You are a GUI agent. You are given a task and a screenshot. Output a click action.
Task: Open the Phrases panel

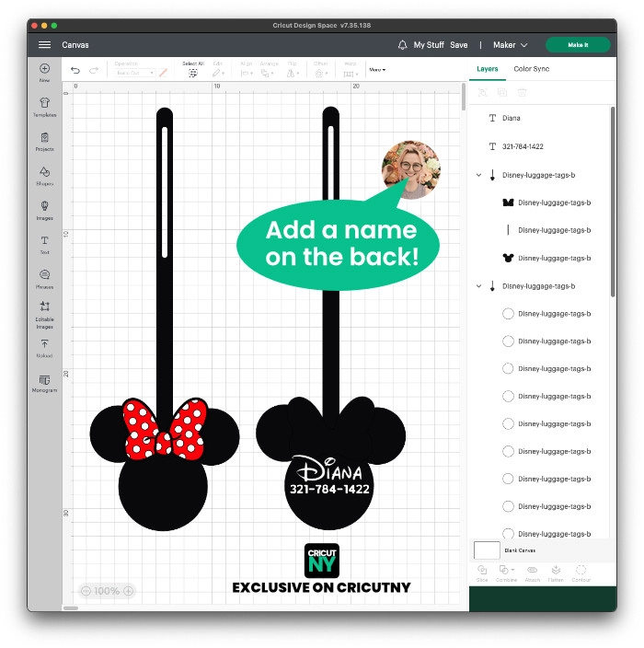click(x=44, y=280)
